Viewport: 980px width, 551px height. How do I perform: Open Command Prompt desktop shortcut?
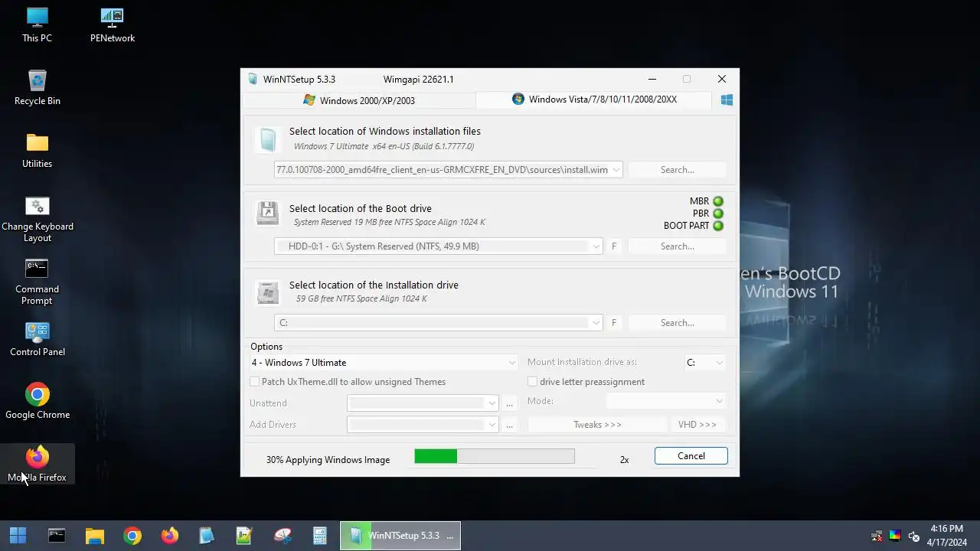coord(37,282)
